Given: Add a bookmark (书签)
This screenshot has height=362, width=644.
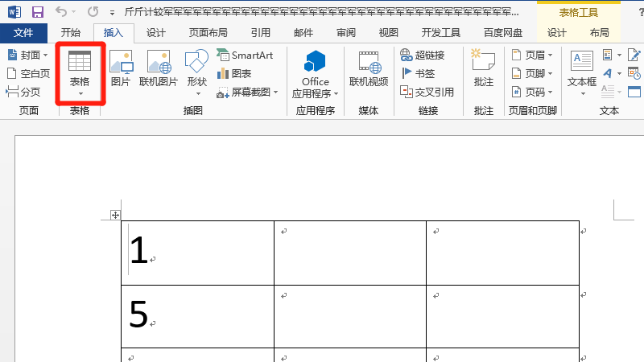Looking at the screenshot, I should coord(417,73).
